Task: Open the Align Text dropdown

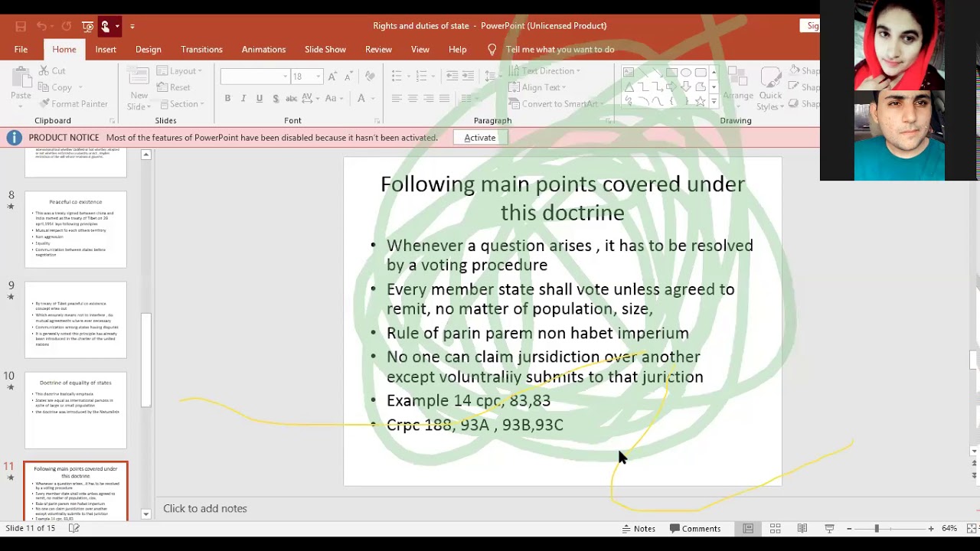Action: [x=537, y=87]
